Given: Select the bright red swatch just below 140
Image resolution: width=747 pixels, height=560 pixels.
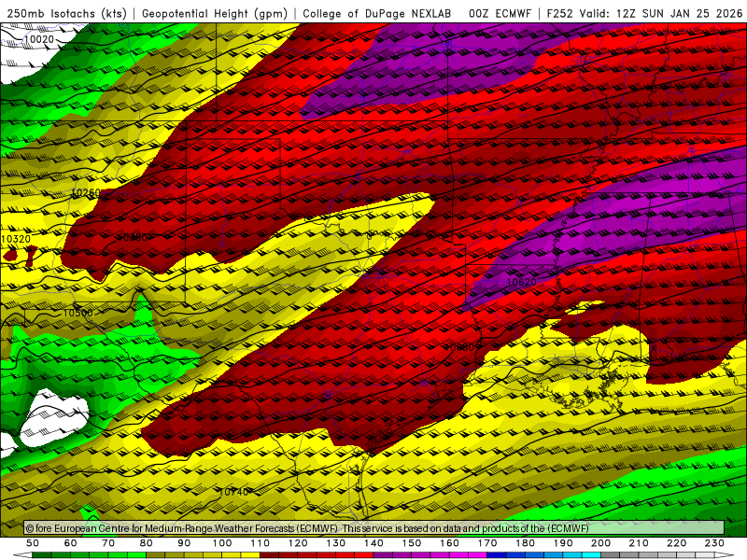Looking at the screenshot, I should pyautogui.click(x=364, y=555).
